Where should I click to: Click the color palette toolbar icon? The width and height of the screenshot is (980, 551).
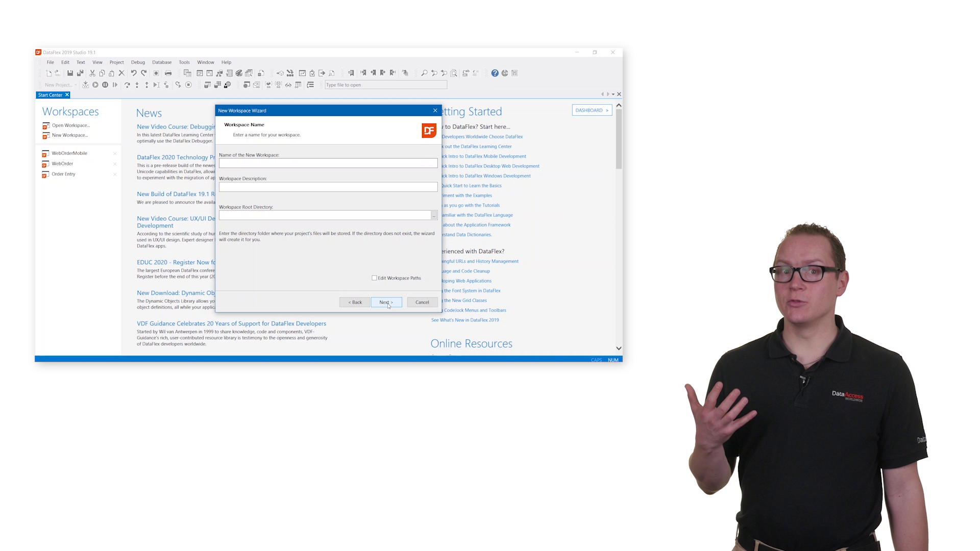click(239, 73)
